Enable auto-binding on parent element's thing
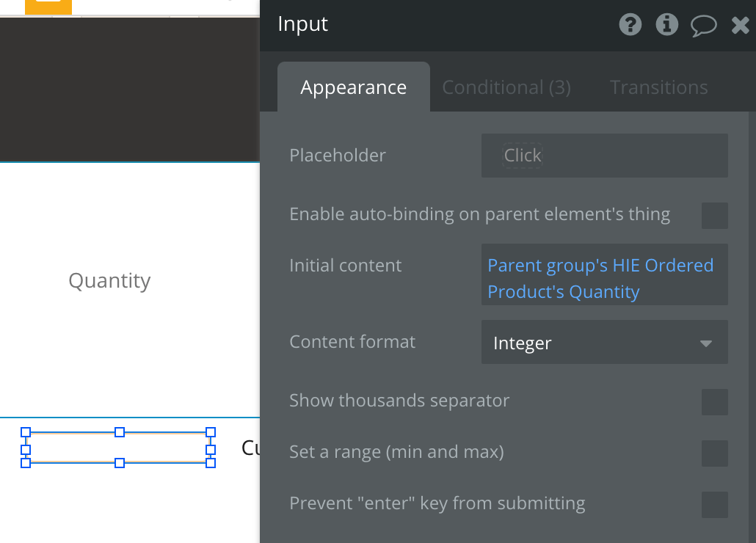This screenshot has height=543, width=756. click(714, 216)
